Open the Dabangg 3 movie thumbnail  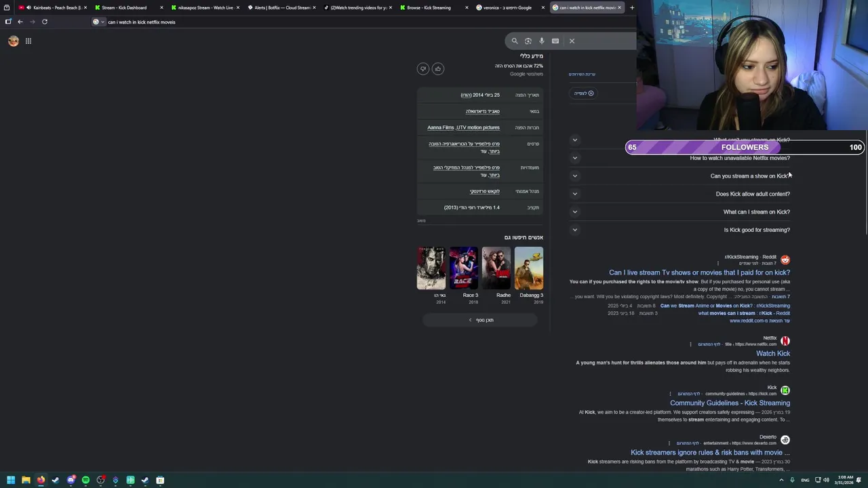coord(529,268)
